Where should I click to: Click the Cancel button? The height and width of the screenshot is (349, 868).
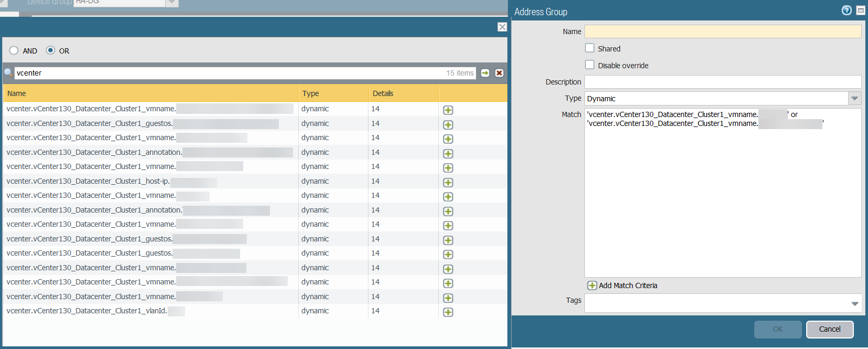[x=829, y=329]
